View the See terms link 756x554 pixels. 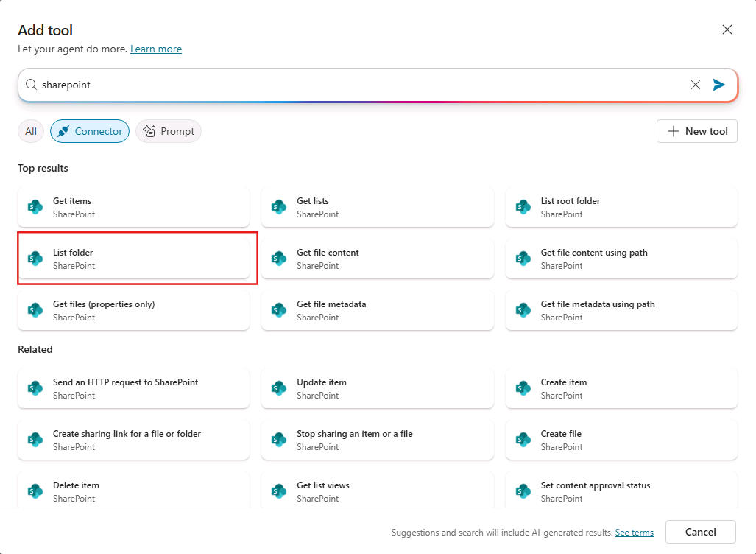click(x=634, y=532)
